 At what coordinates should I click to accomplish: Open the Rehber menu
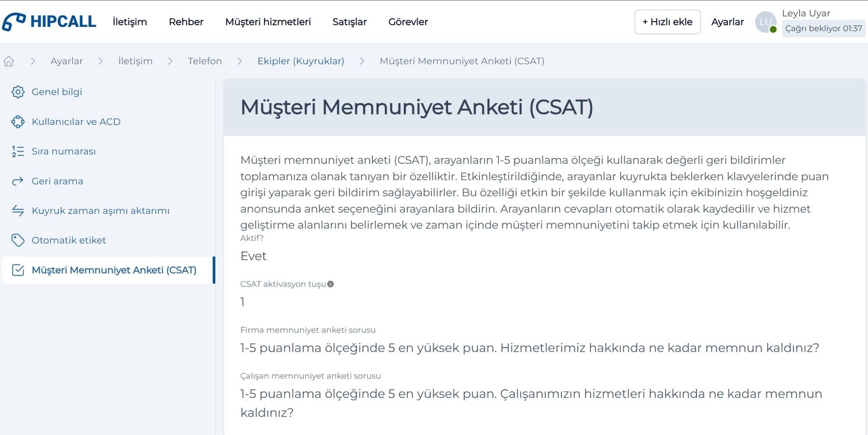[186, 22]
